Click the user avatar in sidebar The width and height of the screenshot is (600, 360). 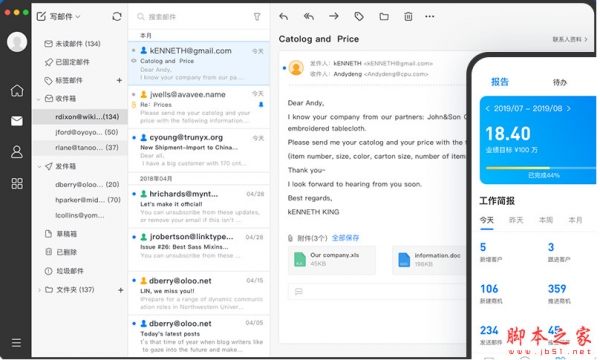(17, 42)
